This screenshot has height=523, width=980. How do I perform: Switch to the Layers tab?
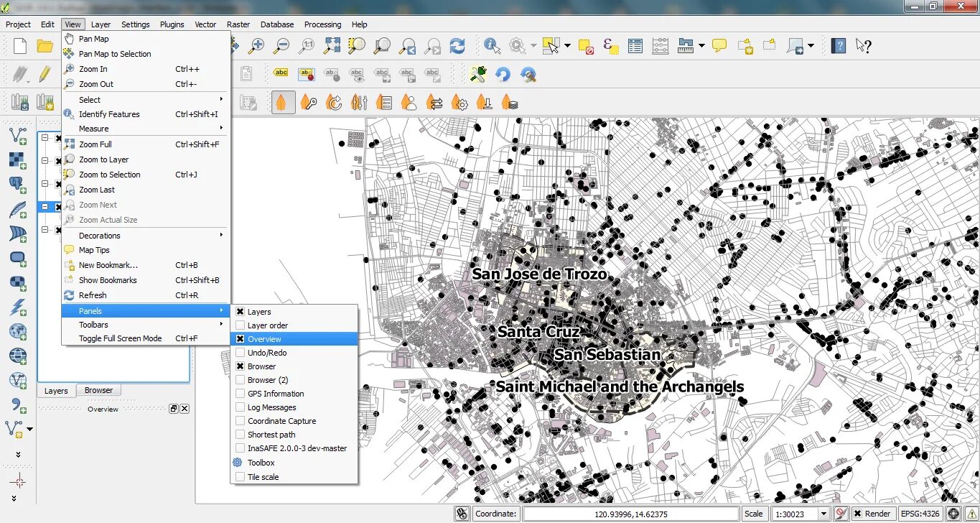[56, 391]
